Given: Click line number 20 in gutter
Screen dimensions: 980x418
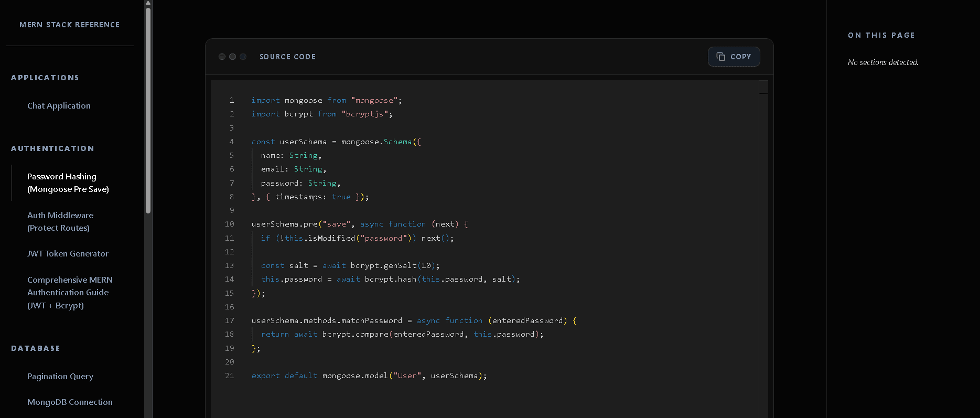Looking at the screenshot, I should click(230, 362).
